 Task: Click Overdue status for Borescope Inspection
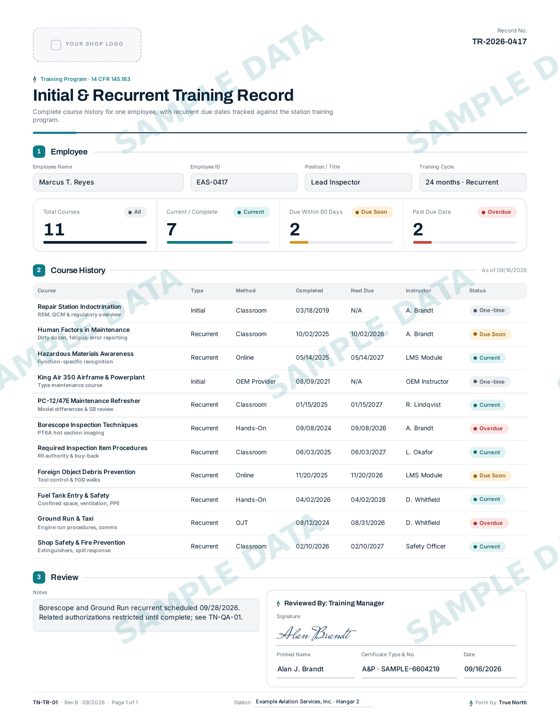point(488,429)
